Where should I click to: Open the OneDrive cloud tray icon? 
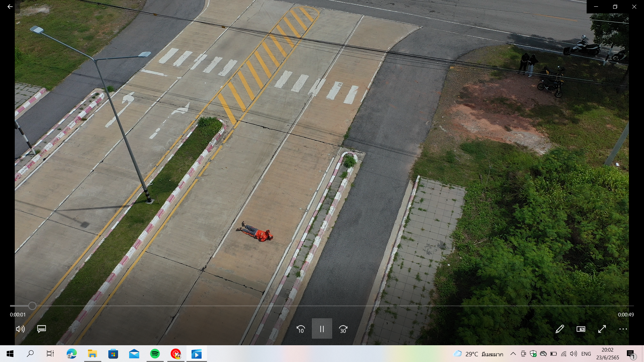(543, 354)
